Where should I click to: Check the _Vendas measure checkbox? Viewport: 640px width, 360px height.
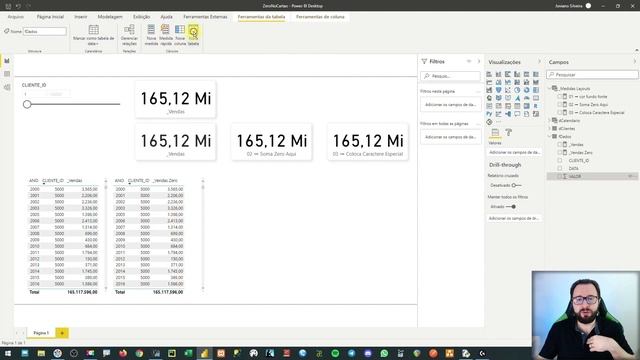coord(560,144)
